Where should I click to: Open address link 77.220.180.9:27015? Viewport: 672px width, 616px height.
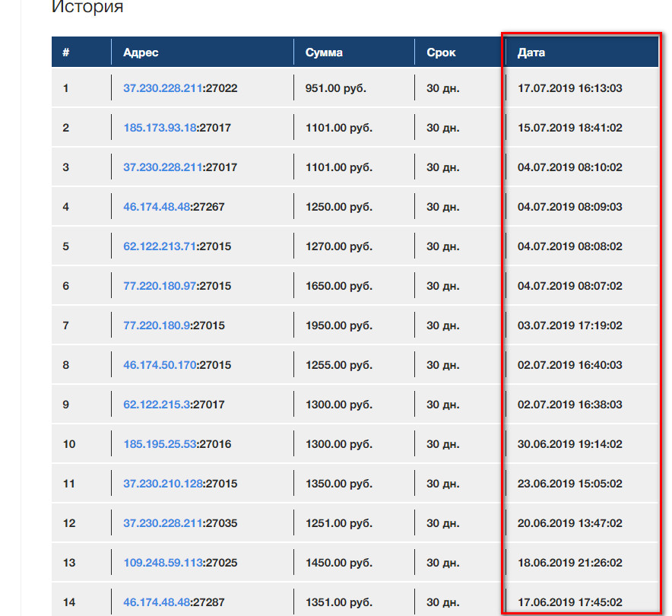tap(173, 325)
